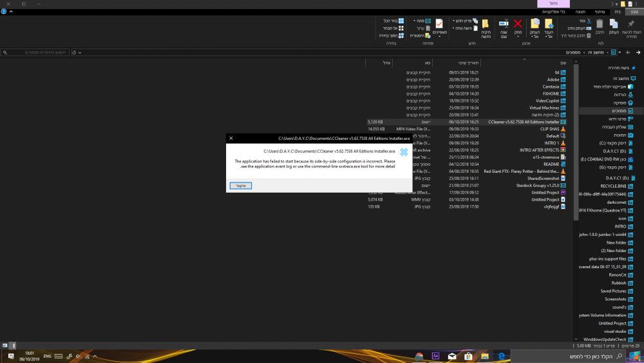
Task: Click the ניהול (Manage) contextual tab header
Action: [x=553, y=4]
